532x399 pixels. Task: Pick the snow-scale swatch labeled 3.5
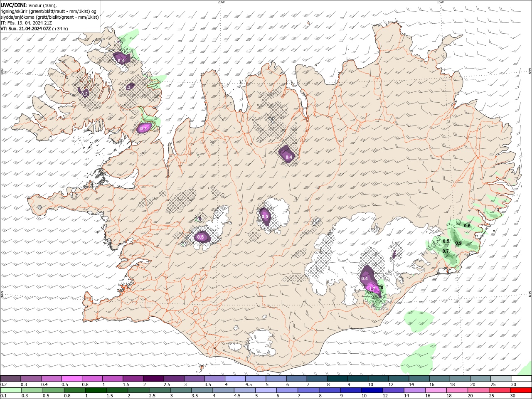coord(214,378)
